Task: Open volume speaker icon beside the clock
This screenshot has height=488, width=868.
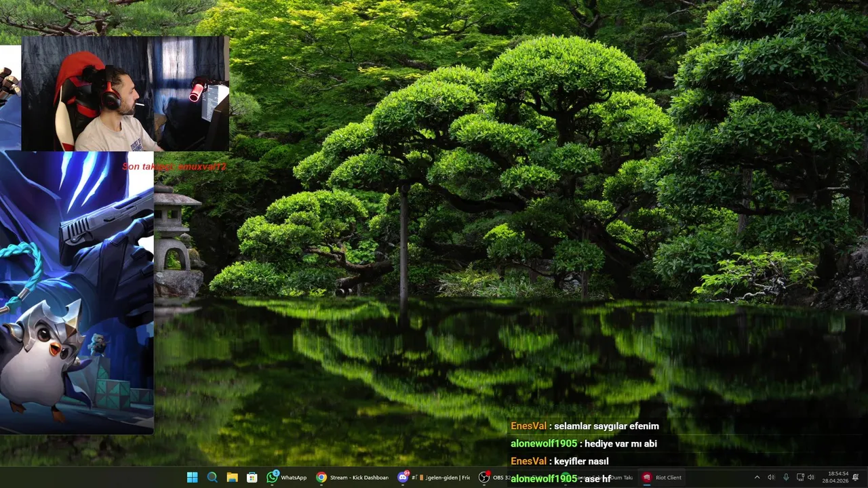Action: [811, 477]
